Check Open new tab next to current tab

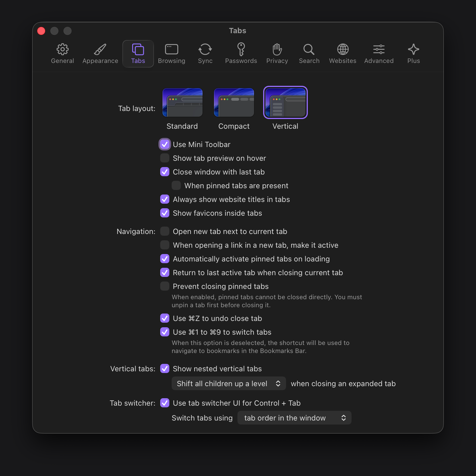(x=165, y=231)
